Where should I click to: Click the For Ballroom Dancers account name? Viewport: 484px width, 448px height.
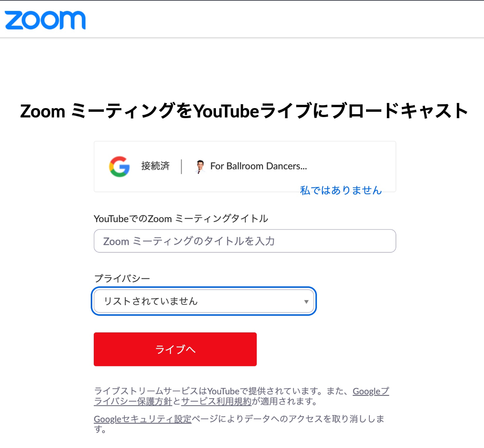(258, 166)
